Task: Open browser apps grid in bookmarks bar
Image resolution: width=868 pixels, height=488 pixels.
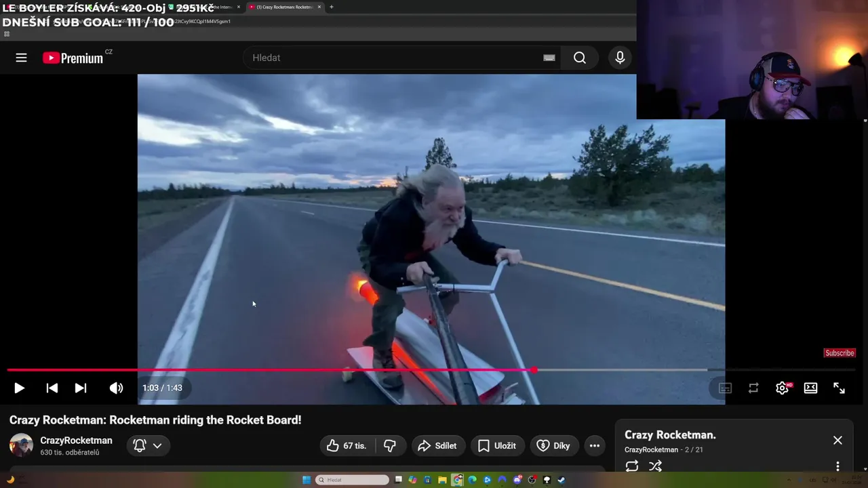Action: [x=7, y=34]
